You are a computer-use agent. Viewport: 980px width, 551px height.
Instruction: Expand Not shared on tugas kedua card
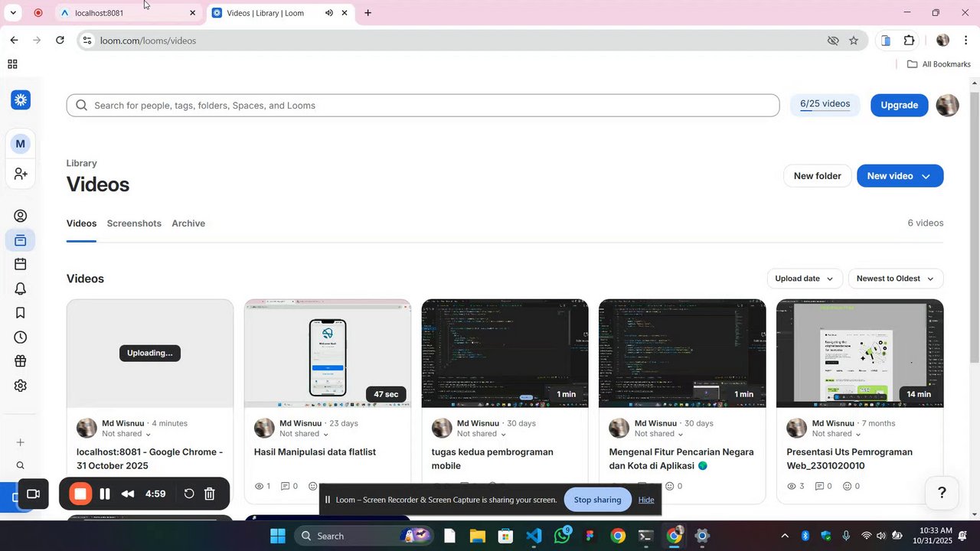503,434
